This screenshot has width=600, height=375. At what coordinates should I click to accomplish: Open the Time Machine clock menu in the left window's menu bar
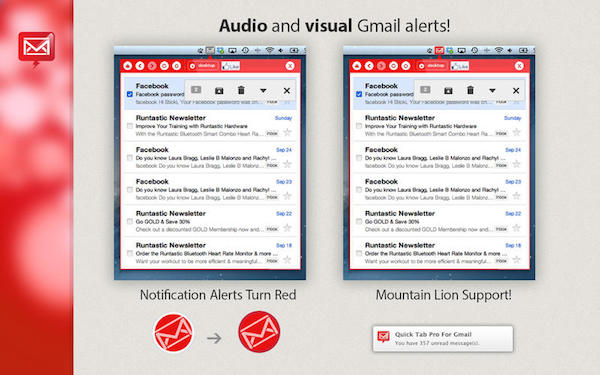point(245,50)
